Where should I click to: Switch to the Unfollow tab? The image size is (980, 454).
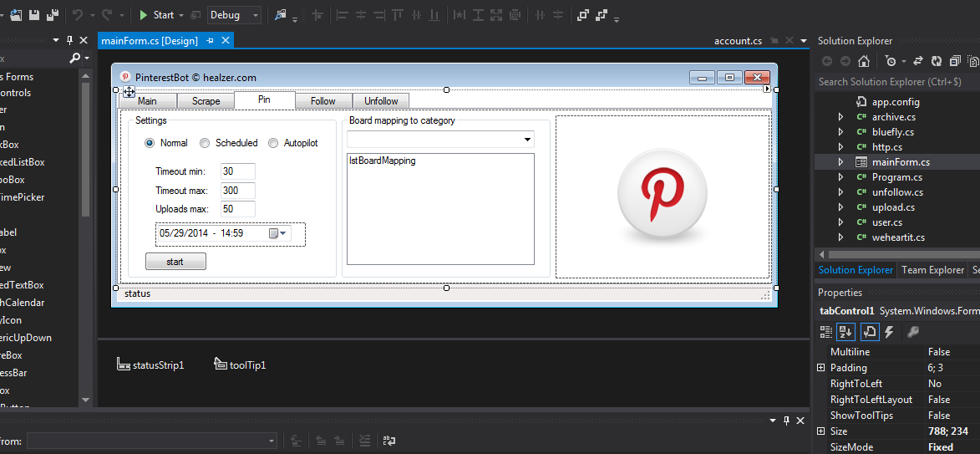click(381, 100)
